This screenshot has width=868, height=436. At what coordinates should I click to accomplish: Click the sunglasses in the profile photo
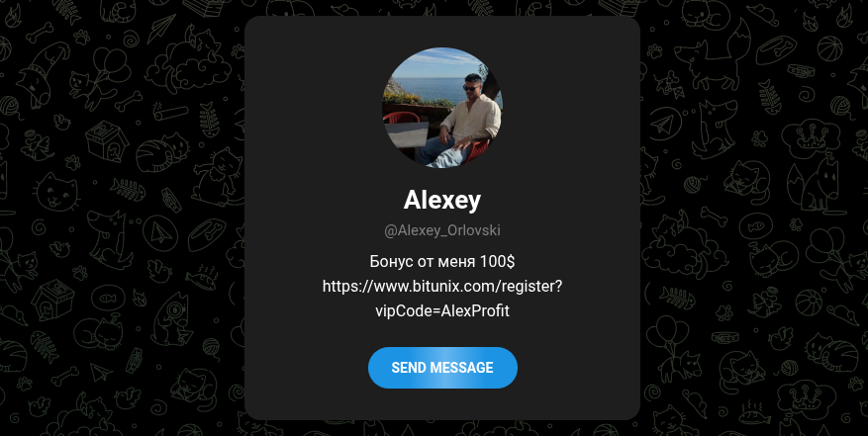click(x=472, y=88)
